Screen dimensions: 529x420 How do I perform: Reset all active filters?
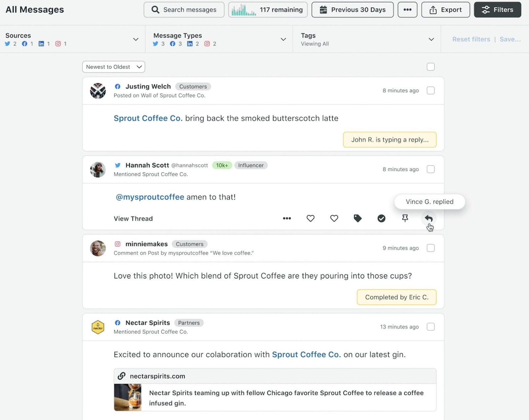471,39
